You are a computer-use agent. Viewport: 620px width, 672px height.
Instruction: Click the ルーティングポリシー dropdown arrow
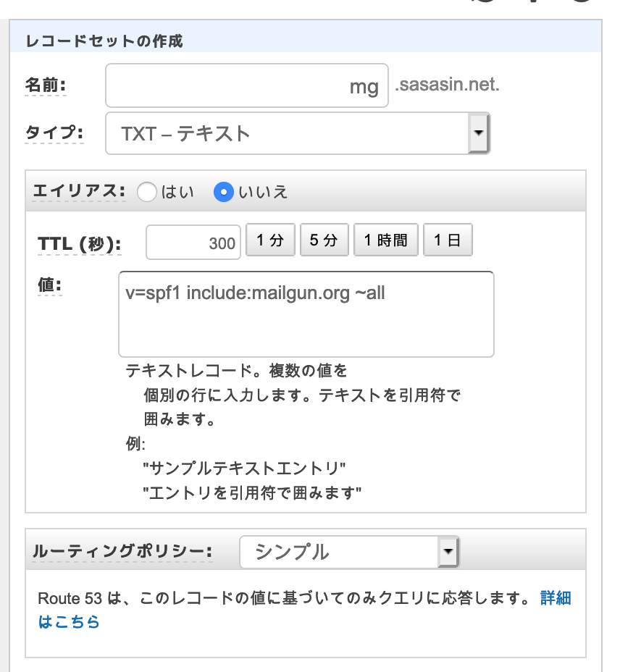click(x=452, y=552)
